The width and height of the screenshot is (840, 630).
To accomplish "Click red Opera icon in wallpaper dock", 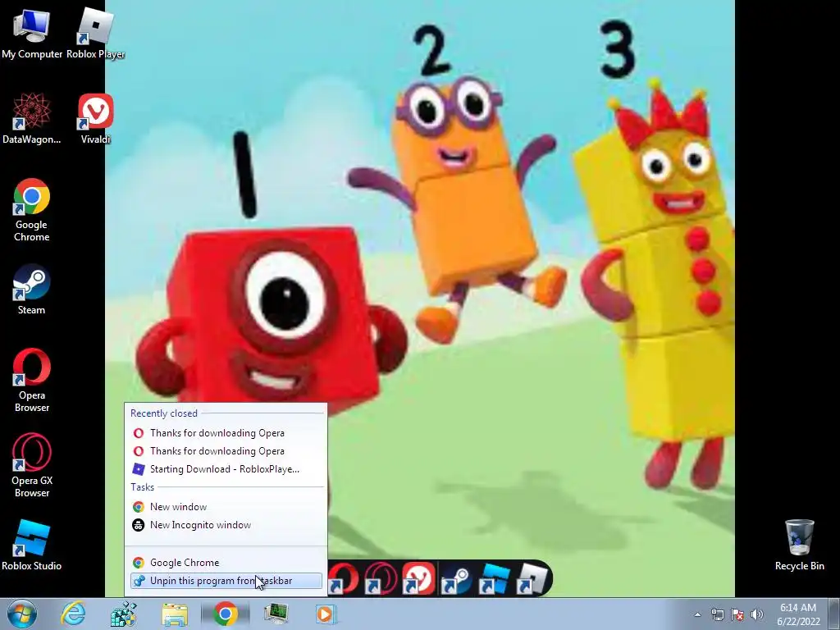I will (344, 578).
